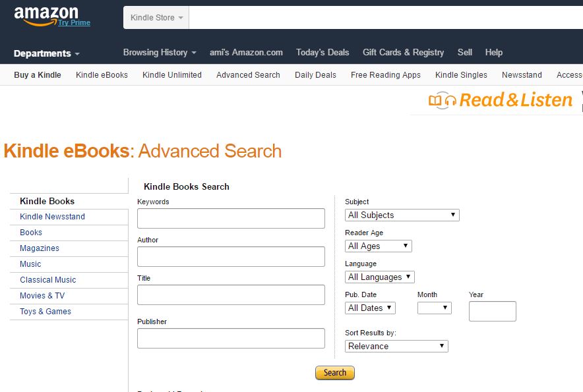This screenshot has width=583, height=392.
Task: Select Kindle Books in sidebar
Action: click(47, 201)
